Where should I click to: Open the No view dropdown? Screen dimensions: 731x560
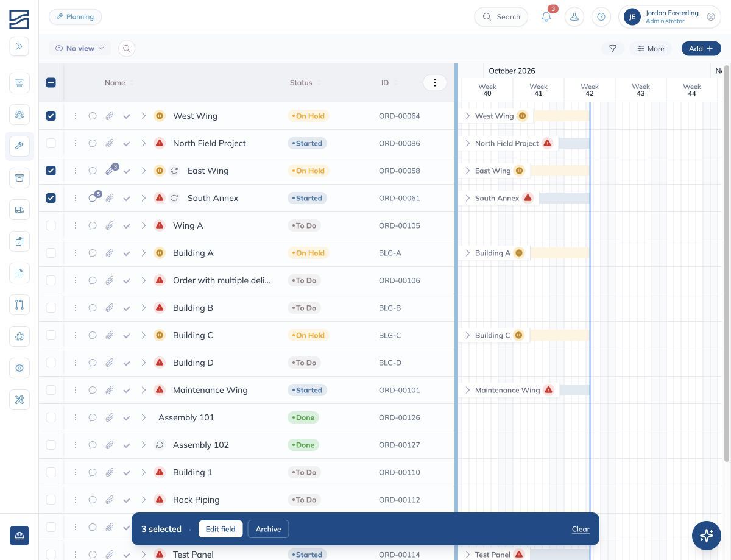pos(80,48)
